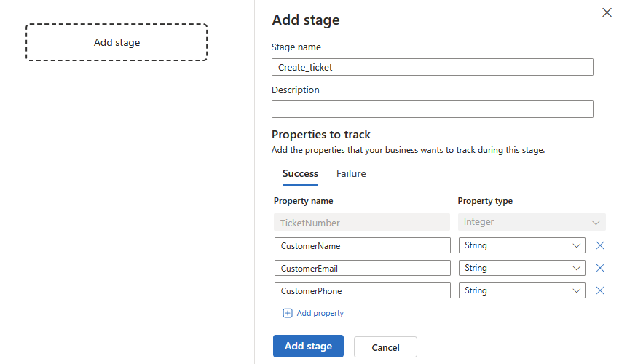
Task: Click the dashed Add stage placeholder box
Action: [117, 42]
